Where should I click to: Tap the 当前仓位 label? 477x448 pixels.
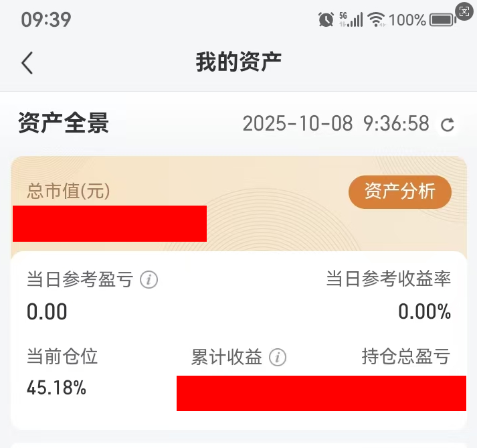(x=62, y=356)
